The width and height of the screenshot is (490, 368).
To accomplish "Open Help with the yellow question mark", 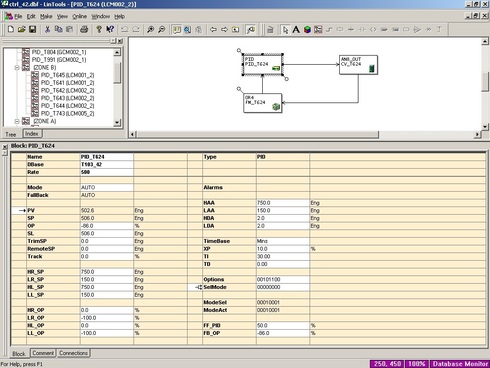I will pyautogui.click(x=99, y=29).
